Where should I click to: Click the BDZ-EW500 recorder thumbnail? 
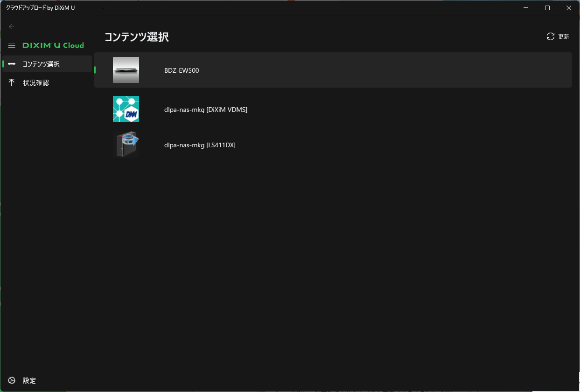(126, 70)
